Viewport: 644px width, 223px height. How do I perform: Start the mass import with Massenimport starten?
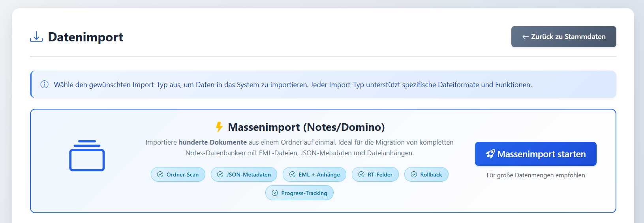(x=535, y=154)
